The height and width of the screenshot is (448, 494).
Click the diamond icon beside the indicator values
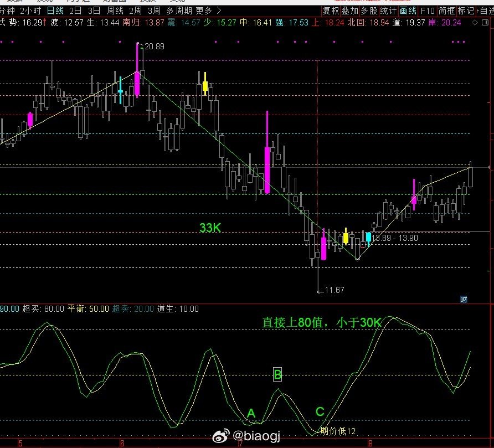pos(475,23)
